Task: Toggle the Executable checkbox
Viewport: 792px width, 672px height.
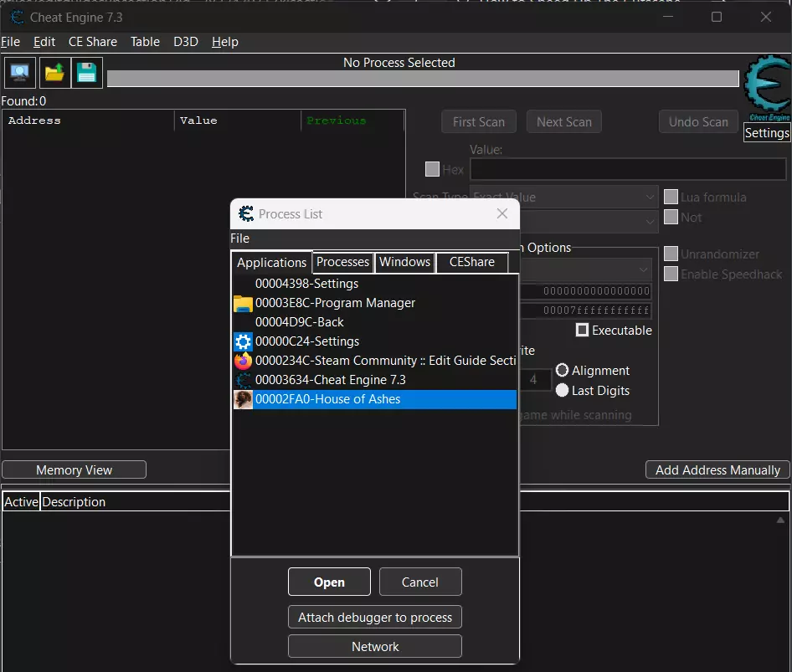Action: (x=583, y=331)
